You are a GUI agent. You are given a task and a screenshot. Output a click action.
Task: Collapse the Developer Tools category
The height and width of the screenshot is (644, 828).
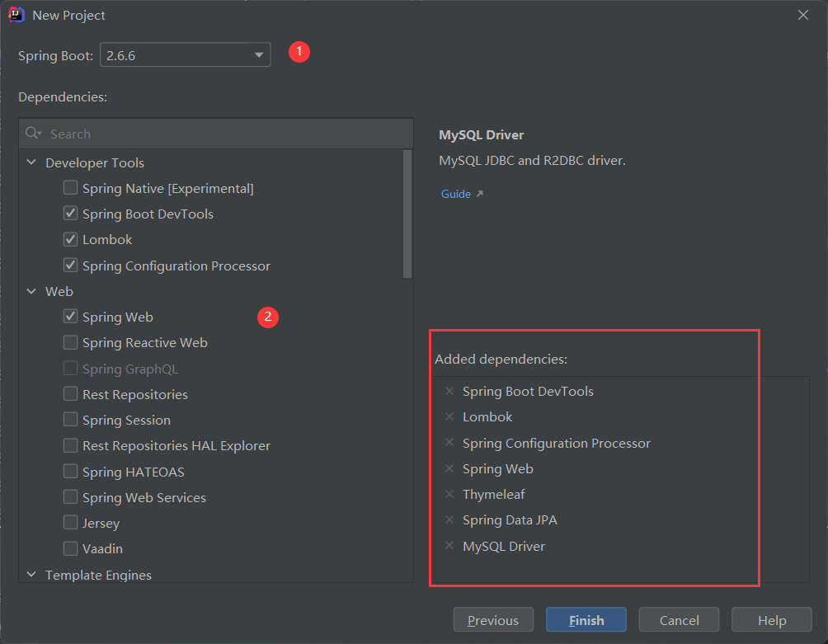31,162
